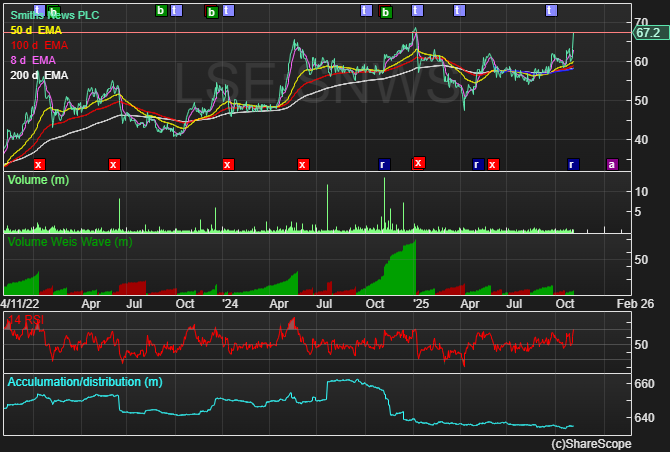Click the leftmost green 'b' marker at chart top
The height and width of the screenshot is (452, 670).
point(53,10)
